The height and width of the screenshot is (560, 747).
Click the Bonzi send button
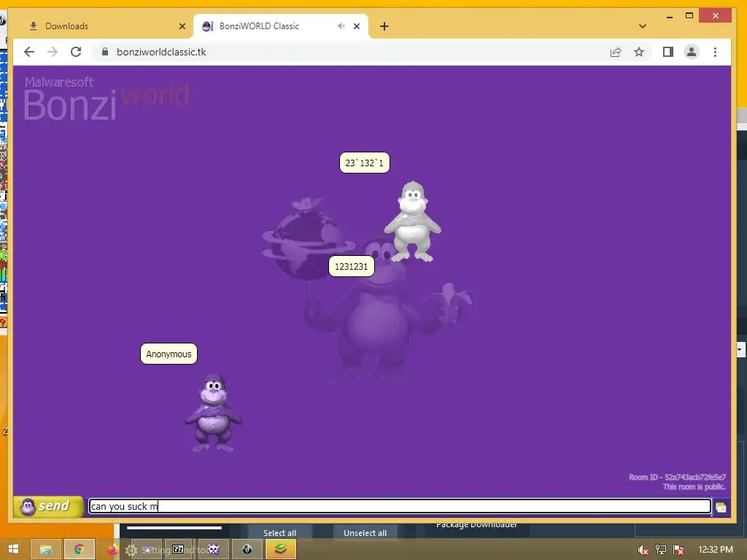coord(48,506)
